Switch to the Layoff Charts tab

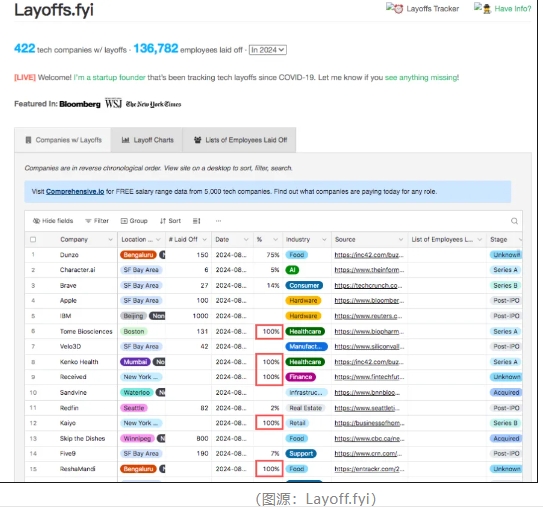click(147, 140)
